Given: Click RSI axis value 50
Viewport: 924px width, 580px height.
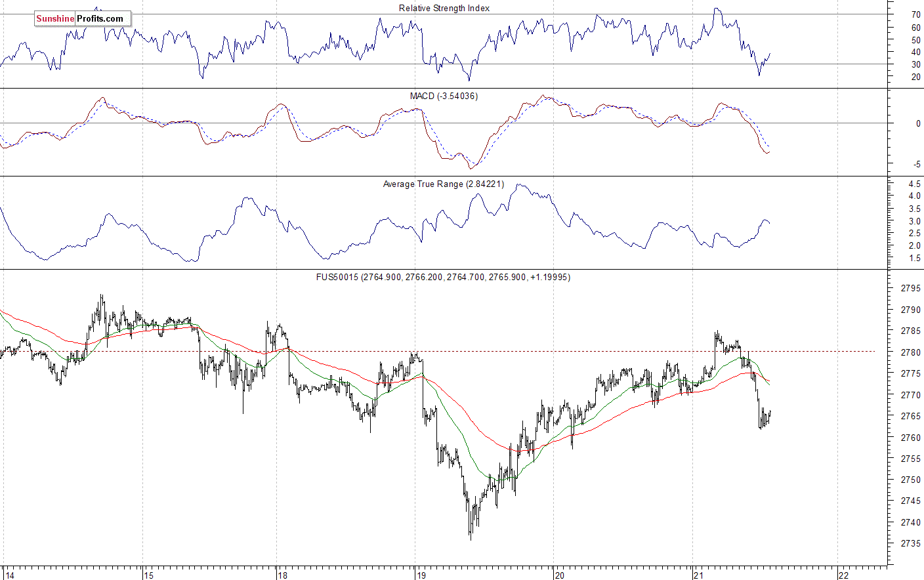Looking at the screenshot, I should click(x=915, y=39).
